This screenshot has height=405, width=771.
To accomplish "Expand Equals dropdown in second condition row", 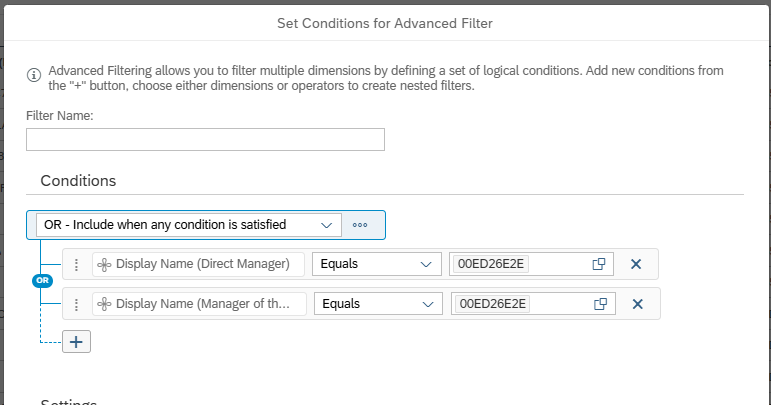I will click(x=427, y=303).
